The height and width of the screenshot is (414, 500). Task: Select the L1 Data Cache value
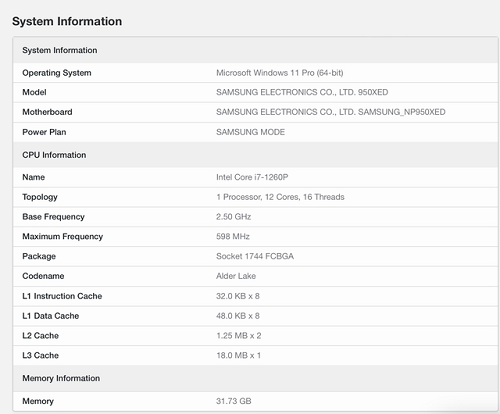(x=238, y=316)
